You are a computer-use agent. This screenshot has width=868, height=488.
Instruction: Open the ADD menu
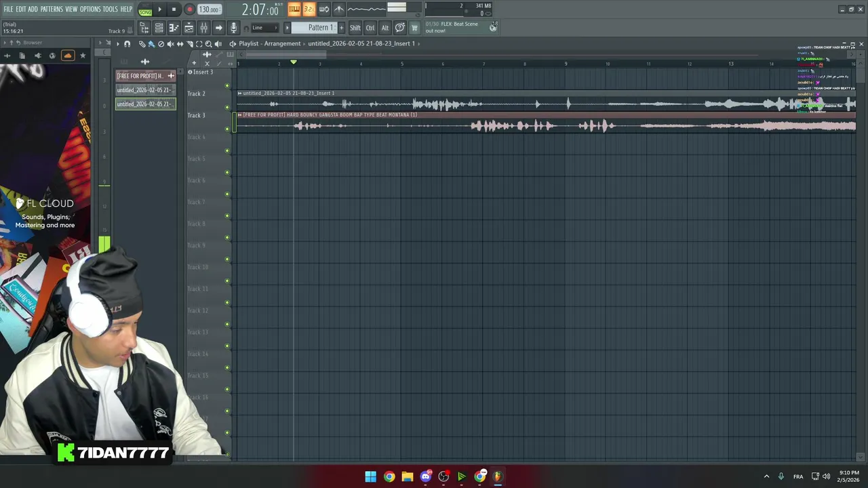click(x=33, y=9)
